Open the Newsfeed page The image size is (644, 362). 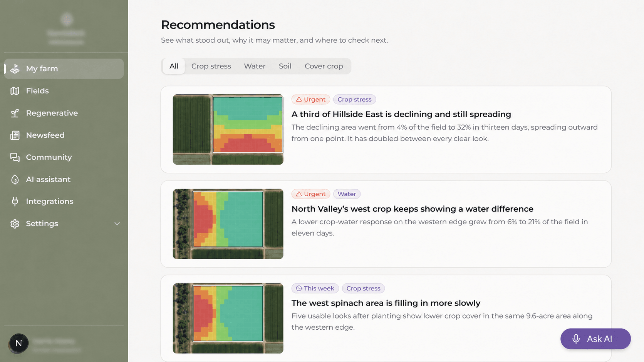(64, 135)
